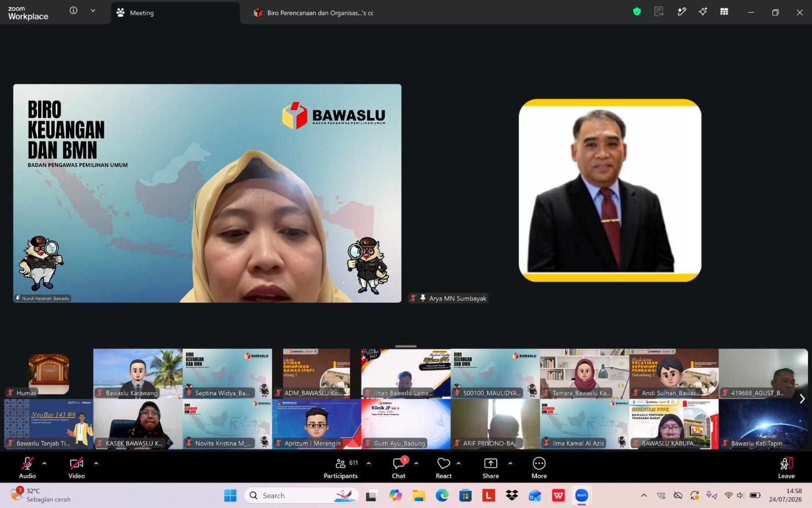Click Zoom icon in taskbar
Image resolution: width=812 pixels, height=508 pixels.
[582, 495]
